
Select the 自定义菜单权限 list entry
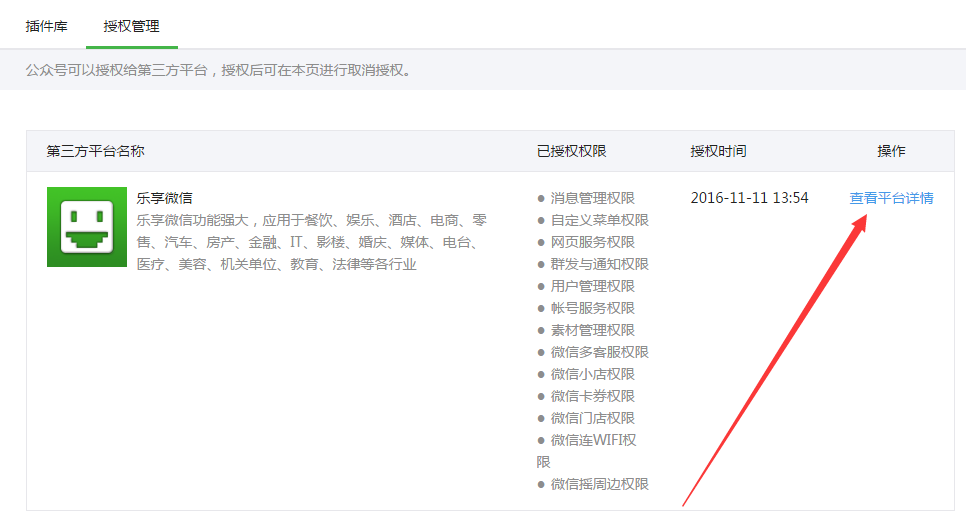(x=599, y=220)
